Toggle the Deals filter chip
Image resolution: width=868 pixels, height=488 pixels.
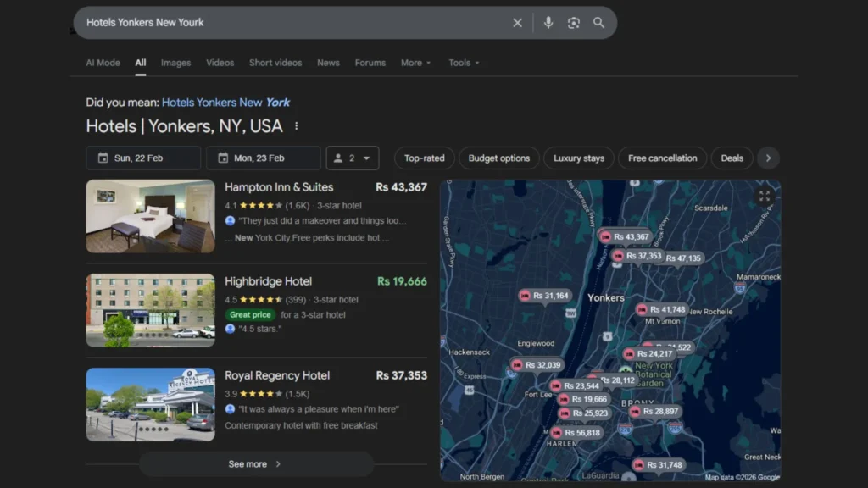pyautogui.click(x=732, y=158)
